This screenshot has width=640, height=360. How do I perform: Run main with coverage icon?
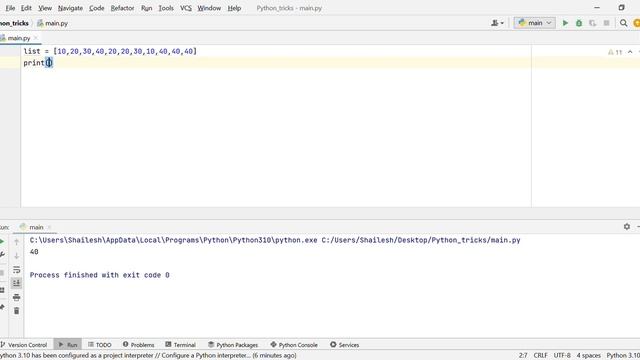pos(592,23)
